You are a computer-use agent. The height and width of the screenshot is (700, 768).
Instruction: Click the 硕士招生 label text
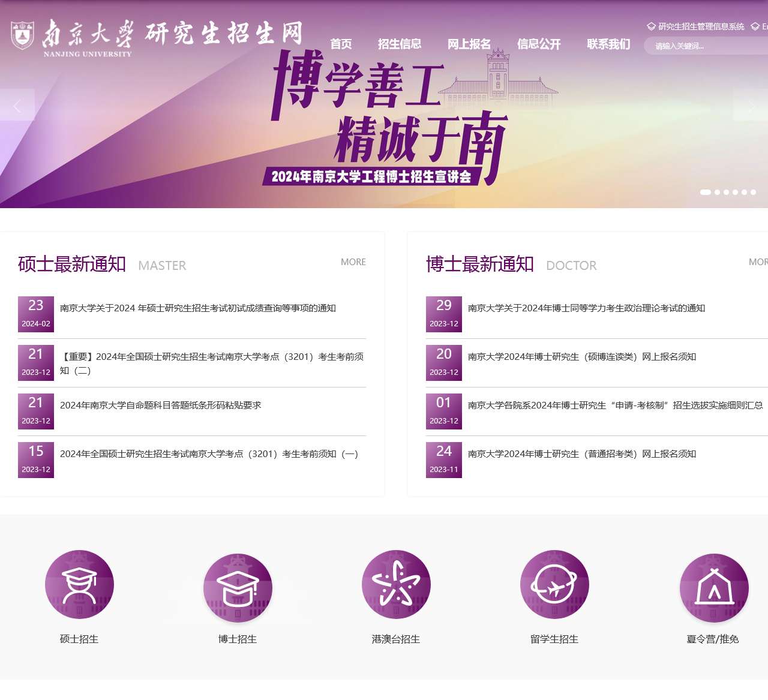point(79,639)
